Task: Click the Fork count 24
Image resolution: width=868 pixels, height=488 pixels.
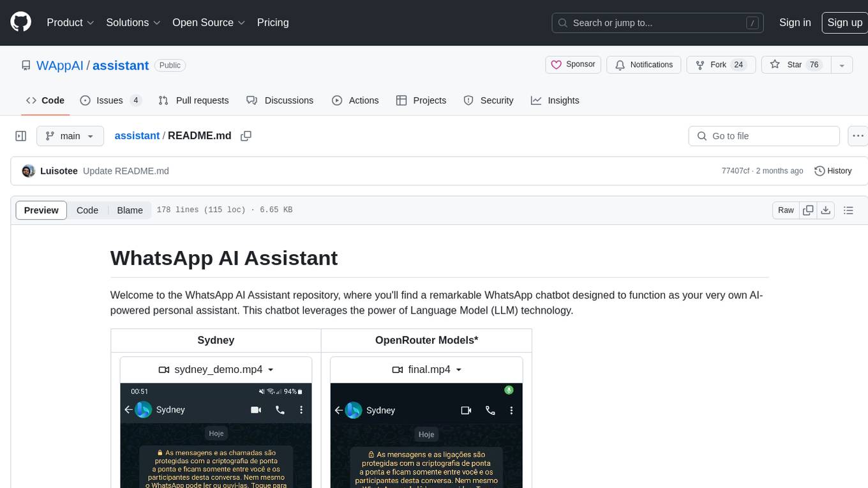Action: point(738,65)
